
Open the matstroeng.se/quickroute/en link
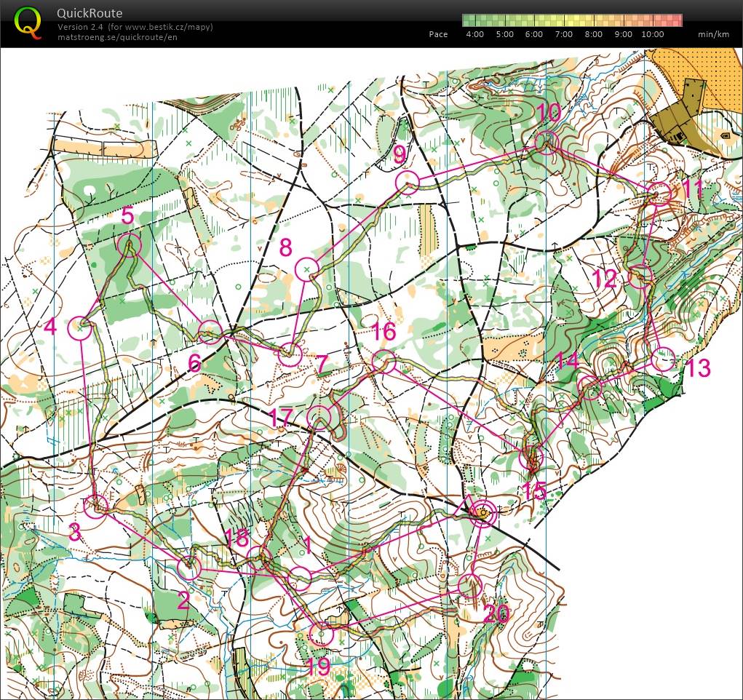(116, 37)
